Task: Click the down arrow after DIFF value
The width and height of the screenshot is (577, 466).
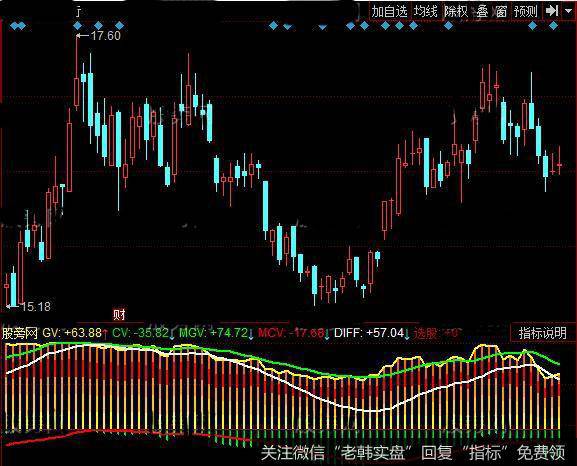Action: pyautogui.click(x=407, y=333)
